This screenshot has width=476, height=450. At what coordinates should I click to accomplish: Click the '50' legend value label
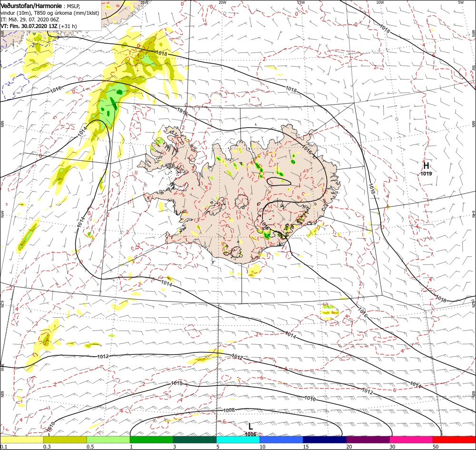[x=436, y=447]
